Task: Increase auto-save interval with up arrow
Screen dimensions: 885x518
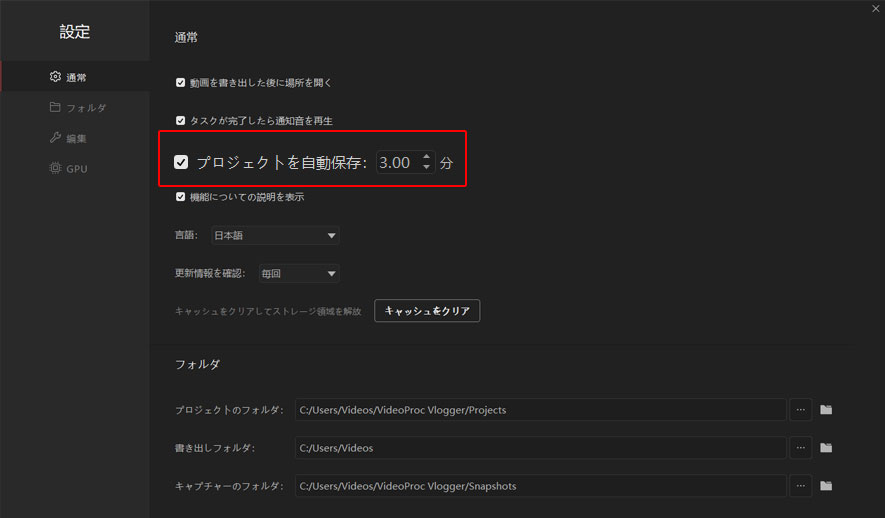Action: [x=427, y=157]
